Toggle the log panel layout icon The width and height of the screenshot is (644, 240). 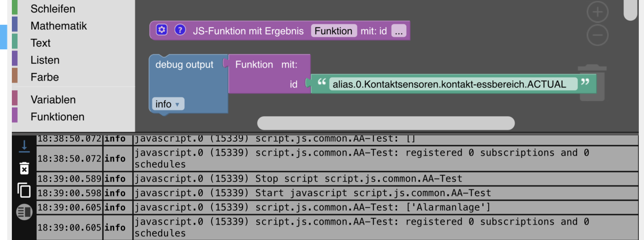pyautogui.click(x=24, y=212)
